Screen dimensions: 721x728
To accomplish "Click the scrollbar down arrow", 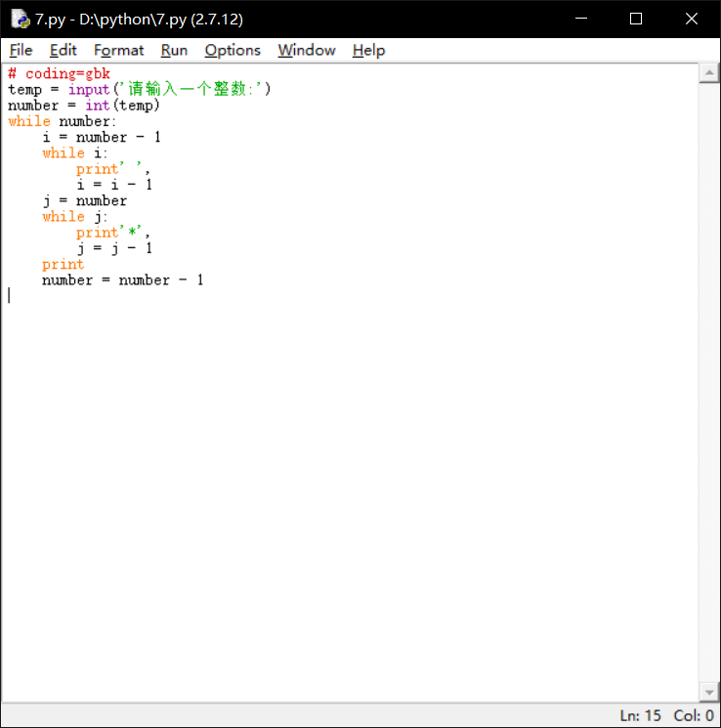I will 709,692.
